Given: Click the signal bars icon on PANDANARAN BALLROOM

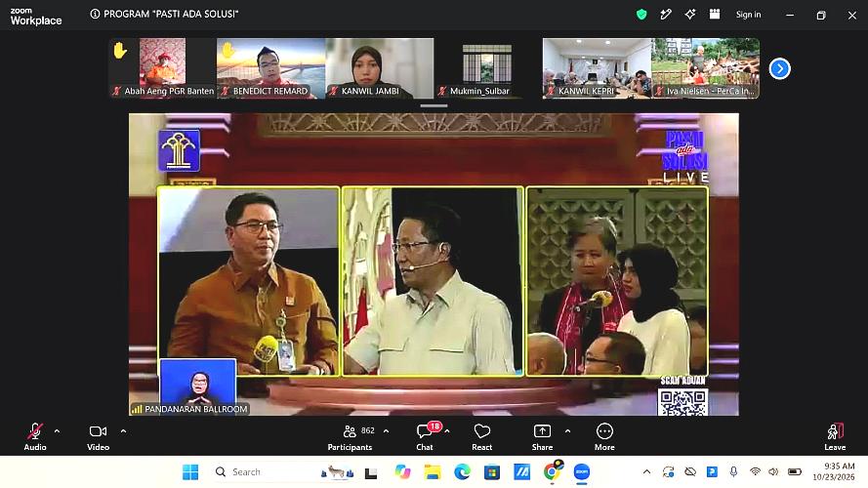Looking at the screenshot, I should tap(137, 410).
